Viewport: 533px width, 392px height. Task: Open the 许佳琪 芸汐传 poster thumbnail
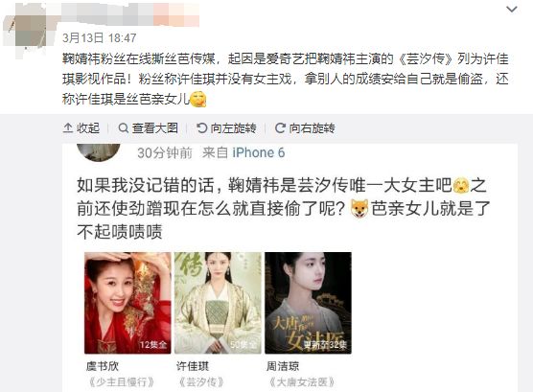point(218,303)
